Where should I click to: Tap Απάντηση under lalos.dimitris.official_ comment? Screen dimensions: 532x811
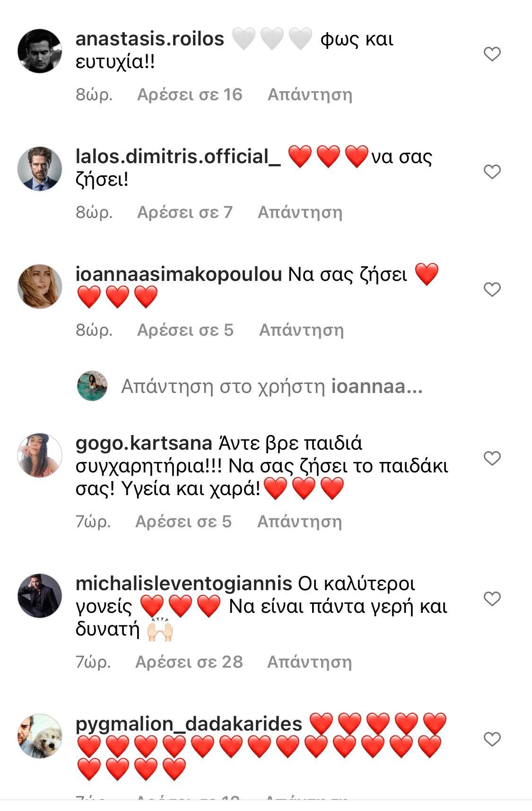click(x=300, y=212)
